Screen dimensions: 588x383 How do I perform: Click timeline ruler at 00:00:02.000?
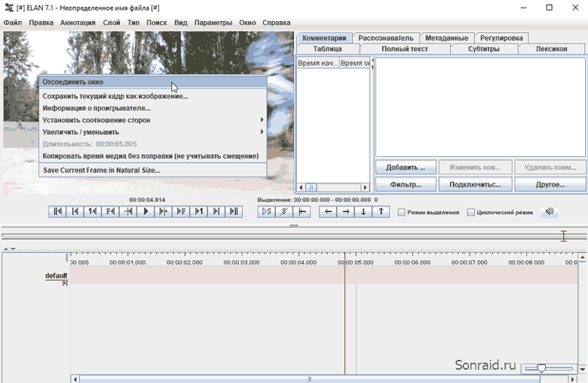coord(184,262)
